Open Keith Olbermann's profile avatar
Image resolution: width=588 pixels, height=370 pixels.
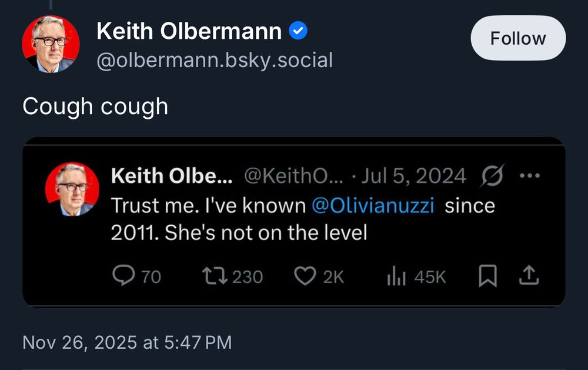pyautogui.click(x=51, y=44)
